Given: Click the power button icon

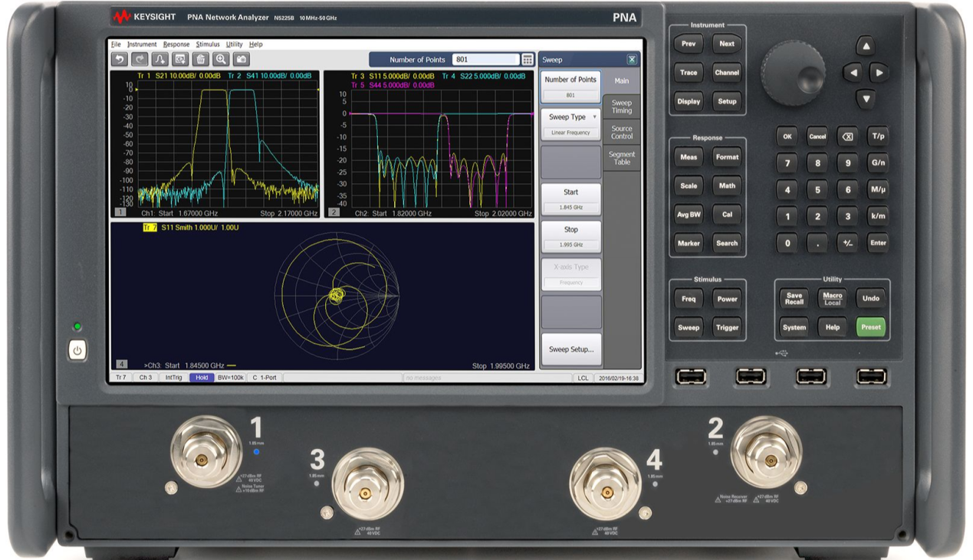Looking at the screenshot, I should point(77,351).
